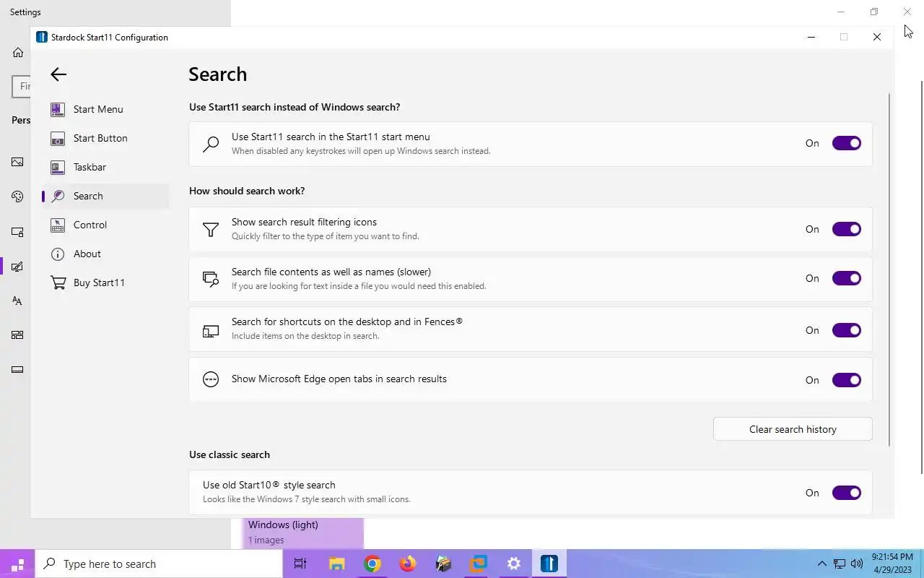924x578 pixels.
Task: Open the About page
Action: tap(106, 254)
